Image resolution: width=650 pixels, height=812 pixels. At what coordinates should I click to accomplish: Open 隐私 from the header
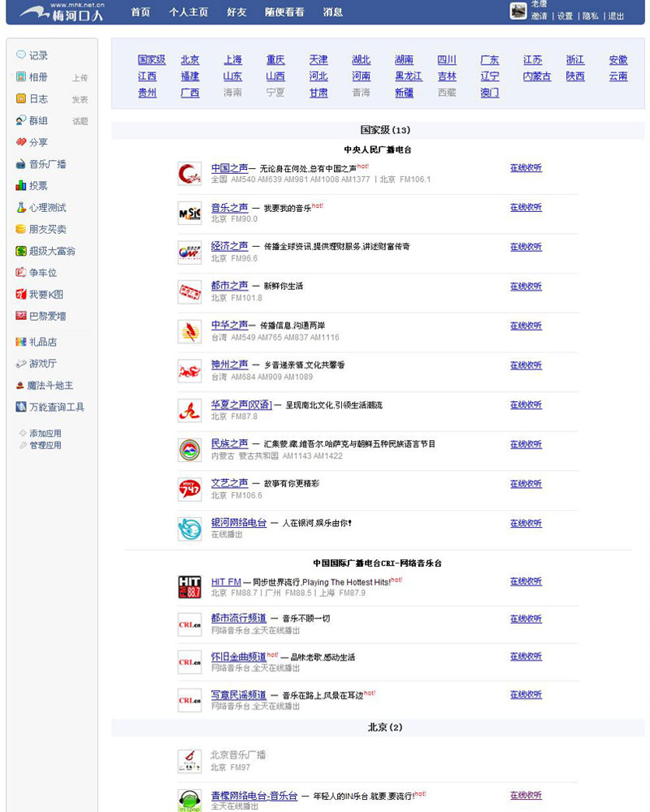click(x=591, y=16)
